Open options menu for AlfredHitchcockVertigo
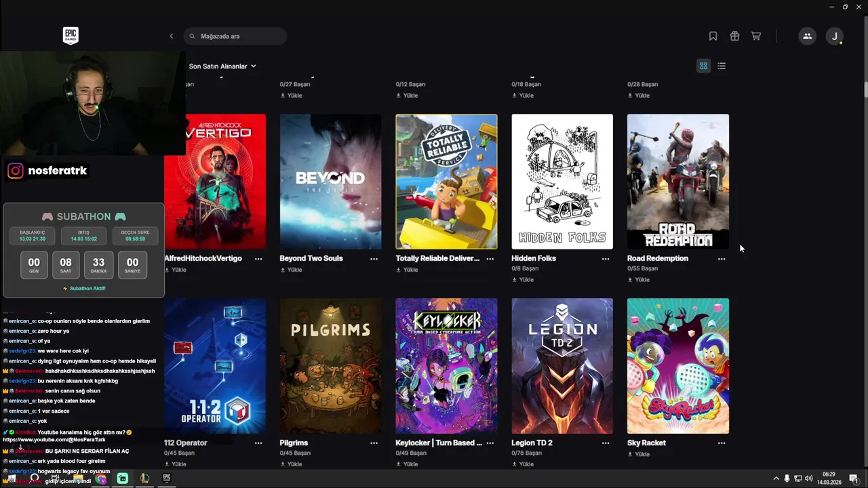This screenshot has width=868, height=488. (258, 259)
